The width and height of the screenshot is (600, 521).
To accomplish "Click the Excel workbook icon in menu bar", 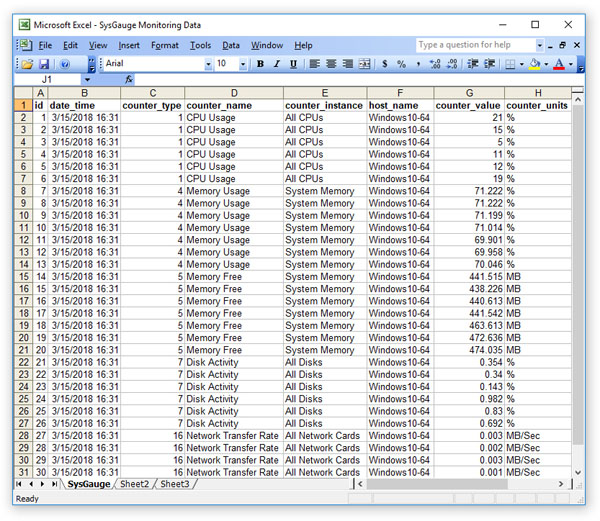I will 26,45.
